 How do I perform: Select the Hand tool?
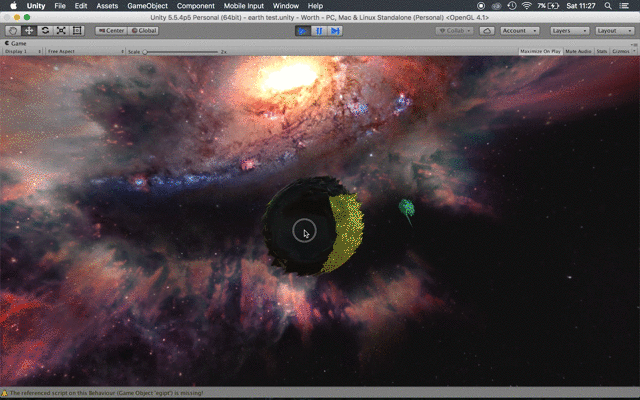pyautogui.click(x=12, y=31)
